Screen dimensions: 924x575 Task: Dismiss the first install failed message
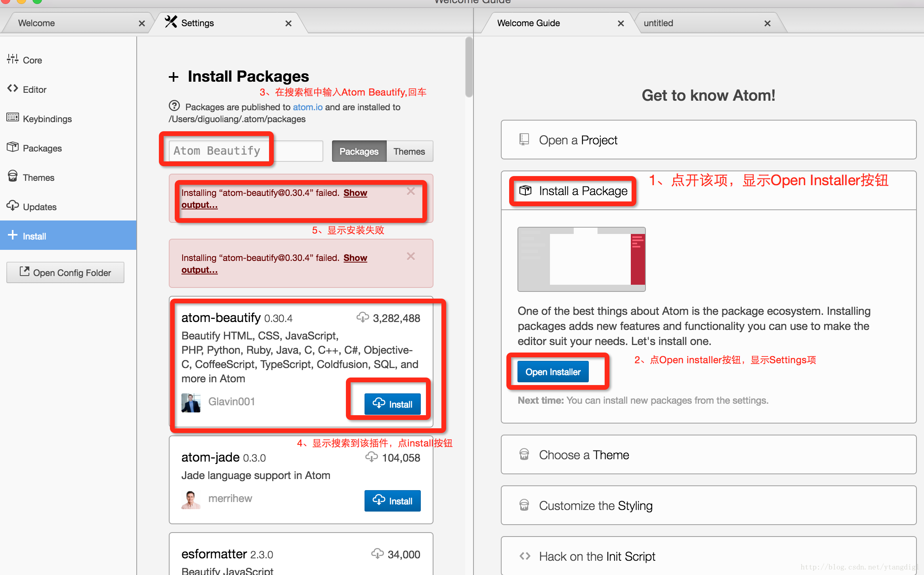pos(411,191)
